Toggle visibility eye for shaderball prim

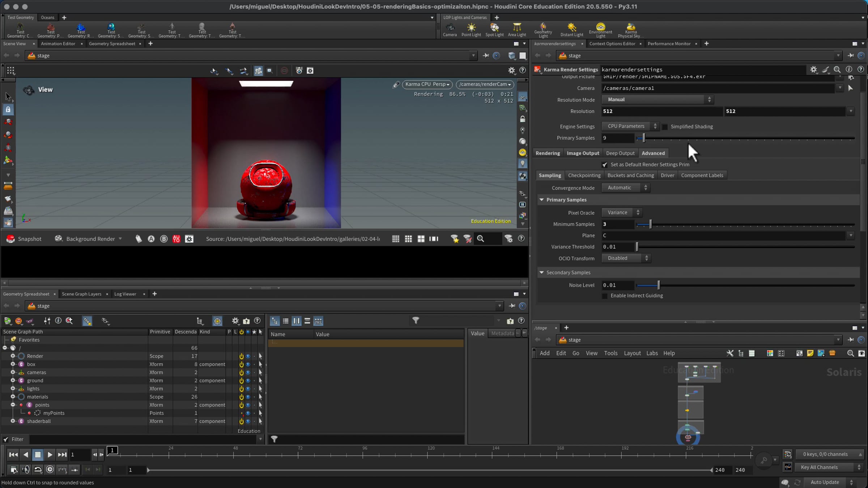(248, 421)
